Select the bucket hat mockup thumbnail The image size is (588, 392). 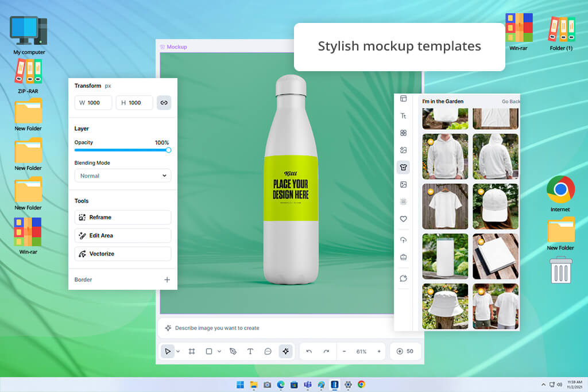point(445,306)
